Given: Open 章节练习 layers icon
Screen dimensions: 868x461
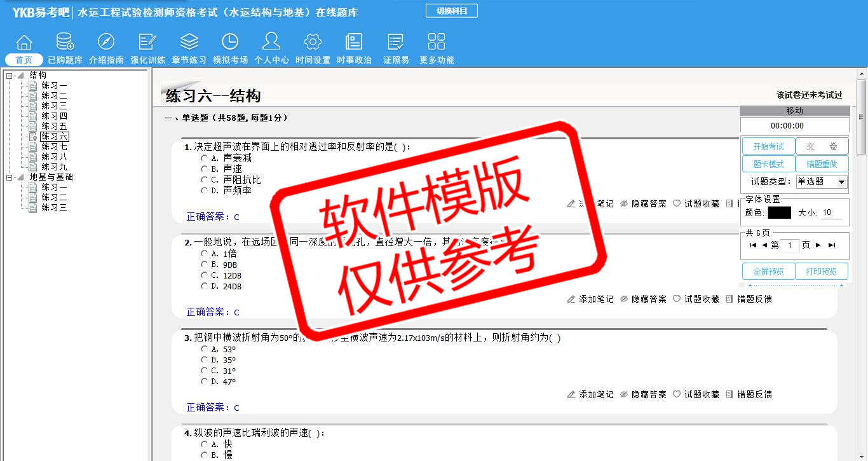Looking at the screenshot, I should [x=189, y=43].
